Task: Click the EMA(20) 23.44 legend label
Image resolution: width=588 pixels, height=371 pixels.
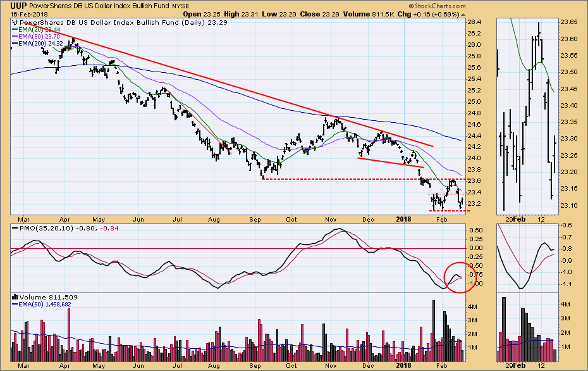Action: (39, 30)
